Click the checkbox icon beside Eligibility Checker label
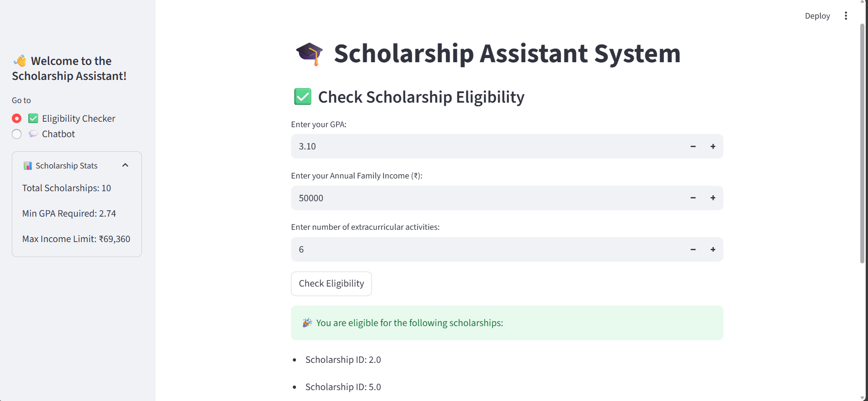This screenshot has width=868, height=401. coord(33,118)
